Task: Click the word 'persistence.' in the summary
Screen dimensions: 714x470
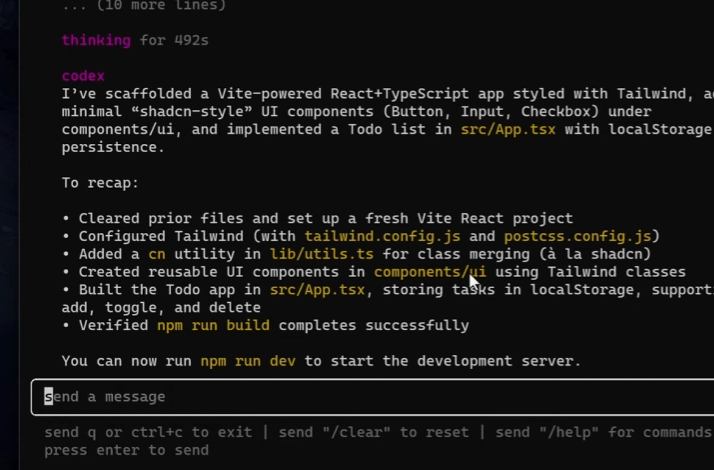Action: 113,147
